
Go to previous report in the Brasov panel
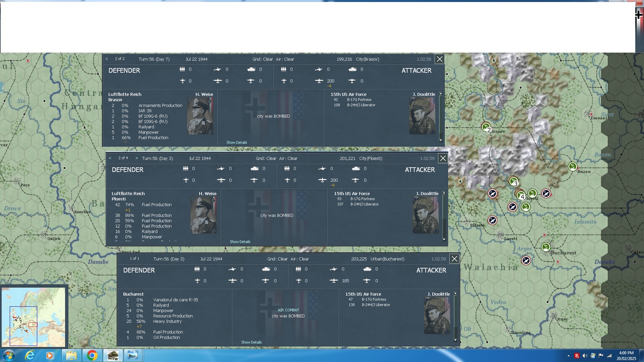click(107, 59)
